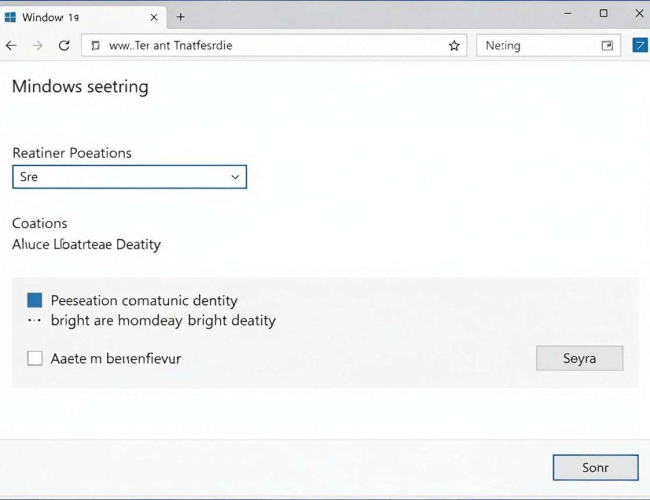This screenshot has height=500, width=650.
Task: Minimize the browser window
Action: (568, 14)
